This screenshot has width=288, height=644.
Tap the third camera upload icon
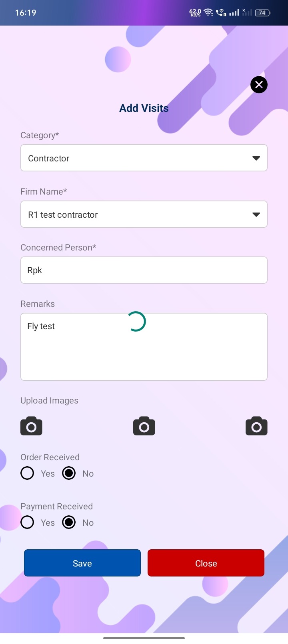click(256, 426)
